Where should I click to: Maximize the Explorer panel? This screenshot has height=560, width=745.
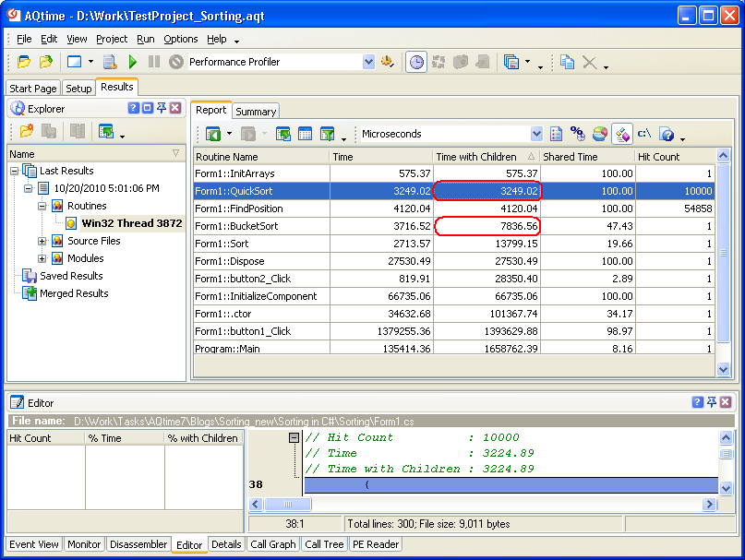tap(148, 108)
